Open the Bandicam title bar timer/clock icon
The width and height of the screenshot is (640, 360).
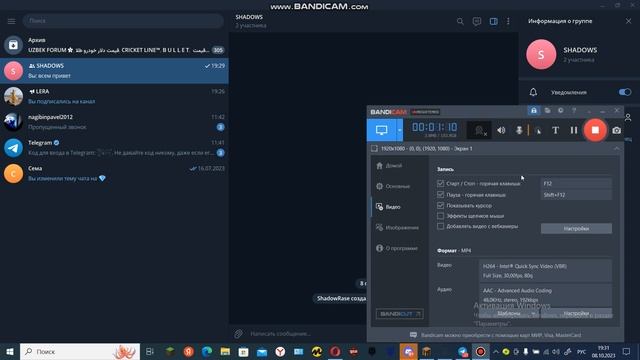click(x=561, y=111)
